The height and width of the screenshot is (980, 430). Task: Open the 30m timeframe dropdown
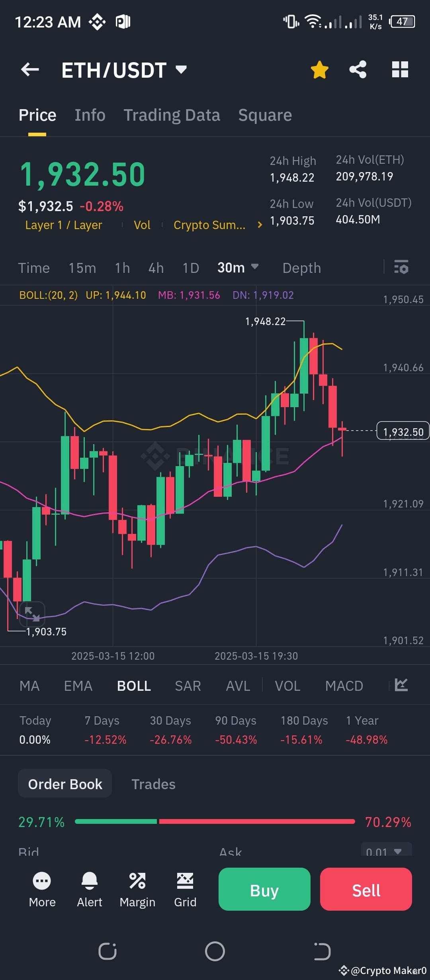pyautogui.click(x=238, y=267)
